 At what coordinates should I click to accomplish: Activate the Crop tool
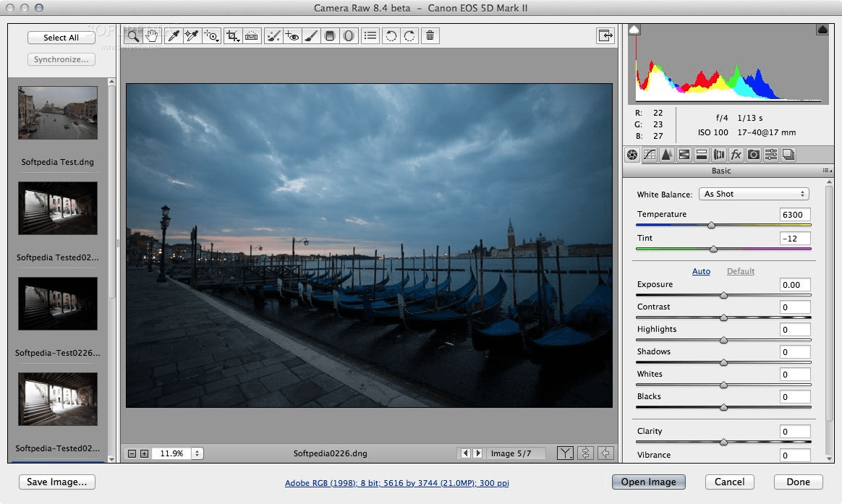coord(232,35)
